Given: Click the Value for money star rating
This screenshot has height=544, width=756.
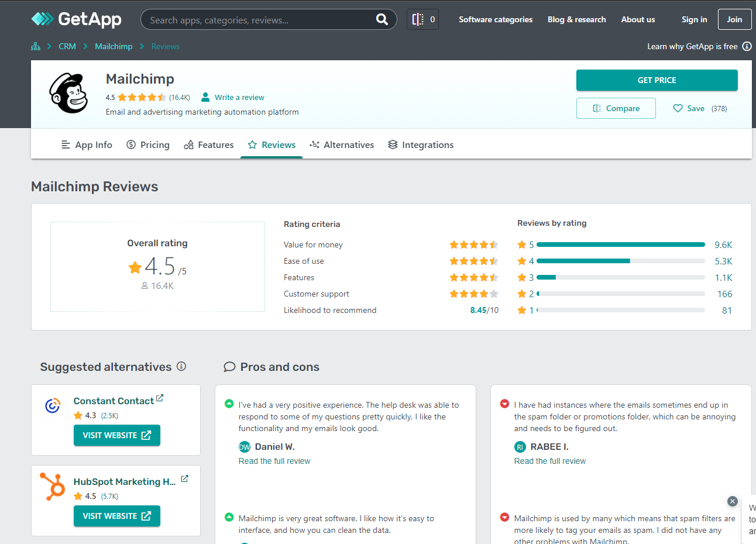Looking at the screenshot, I should [x=474, y=245].
